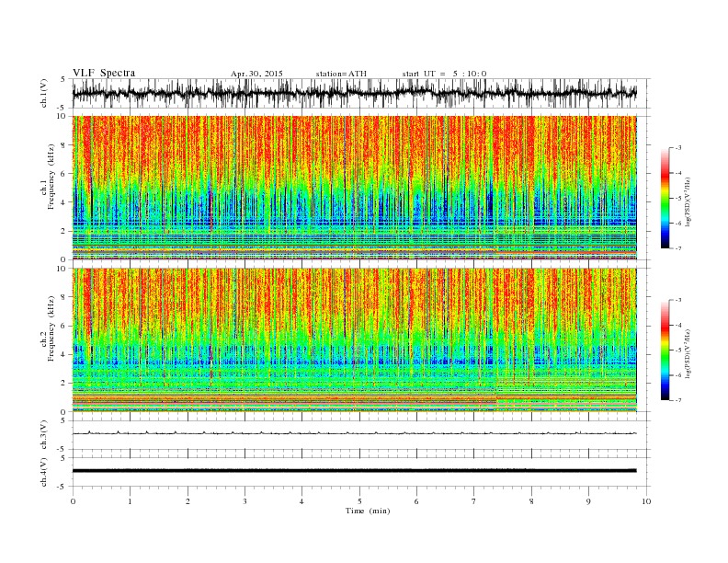
Task: Click the ch.2 spectrogram color scale bar
Action: coord(665,350)
